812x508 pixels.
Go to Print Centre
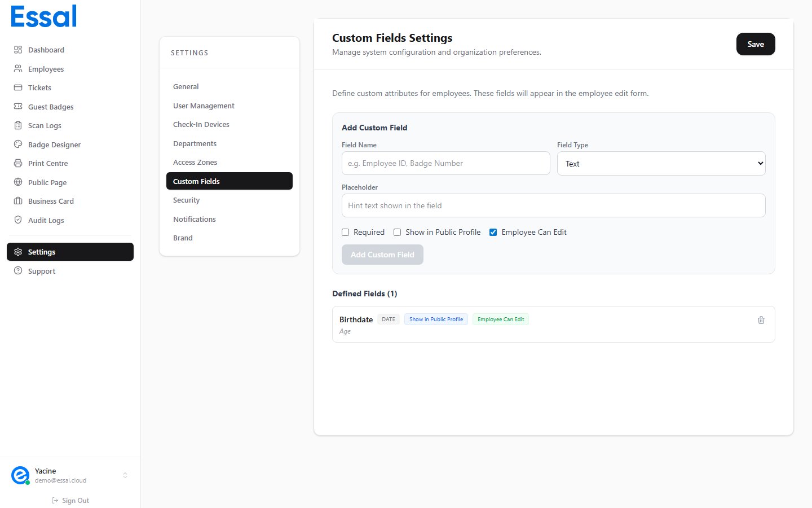coord(70,163)
